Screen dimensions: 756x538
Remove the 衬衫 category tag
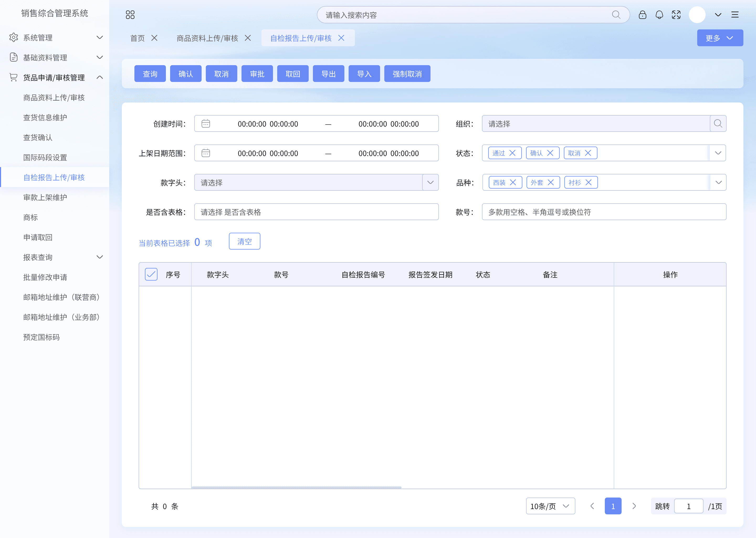(589, 183)
